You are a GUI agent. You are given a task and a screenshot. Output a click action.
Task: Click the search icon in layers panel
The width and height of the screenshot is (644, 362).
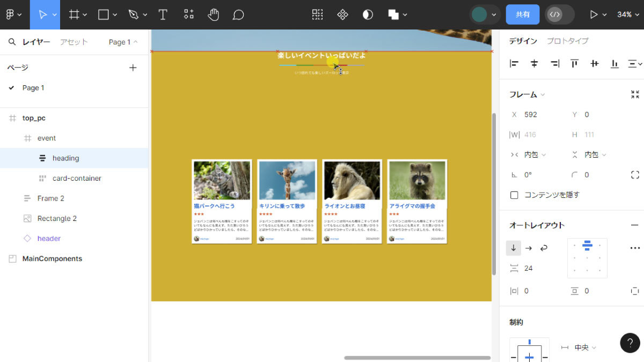pos(12,42)
